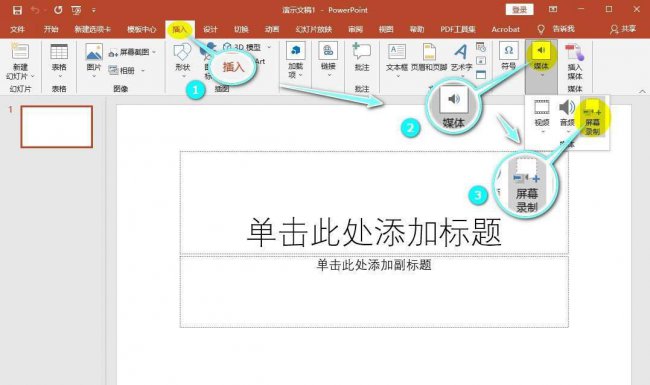Click the 页眉和页脚 header footer icon
Viewport: 650px width, 385px height.
pyautogui.click(x=429, y=52)
